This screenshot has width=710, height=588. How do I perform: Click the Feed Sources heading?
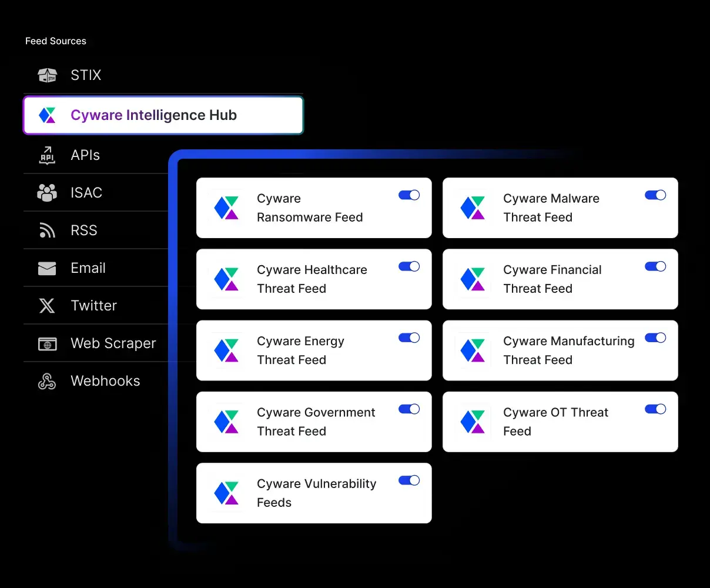tap(56, 41)
